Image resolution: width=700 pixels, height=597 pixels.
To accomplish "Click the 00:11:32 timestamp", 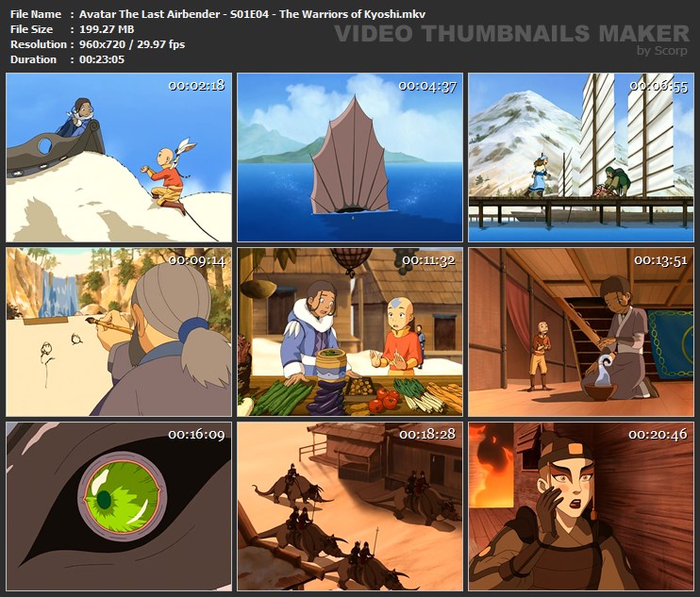I will pos(428,260).
